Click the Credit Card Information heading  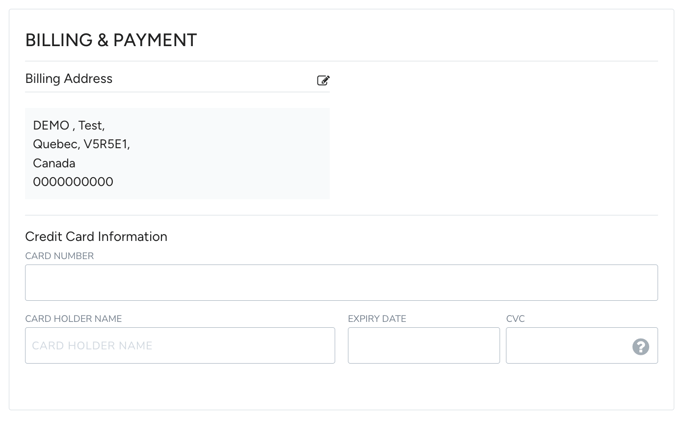[x=96, y=237]
